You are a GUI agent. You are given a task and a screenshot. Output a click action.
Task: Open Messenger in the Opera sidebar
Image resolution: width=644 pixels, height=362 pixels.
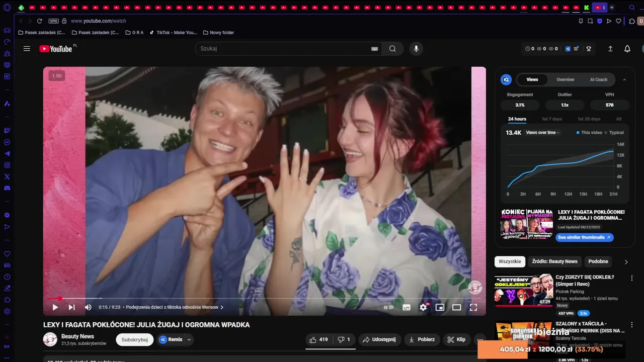(7, 142)
